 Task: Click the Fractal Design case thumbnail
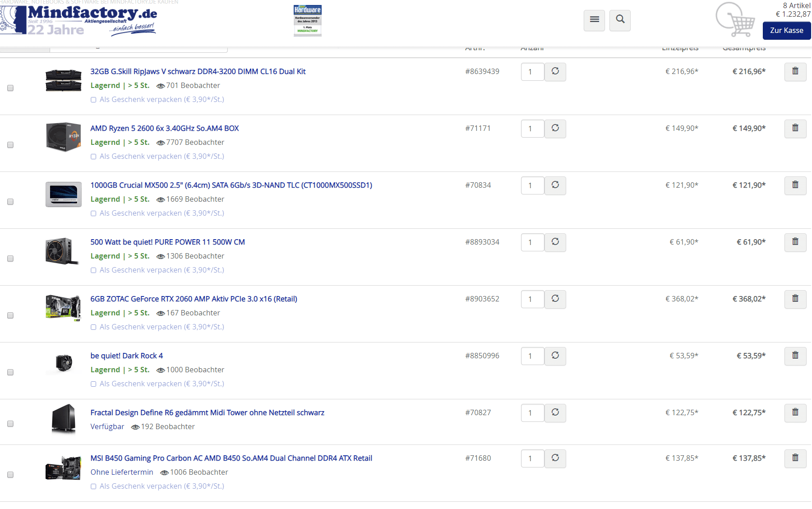pos(64,419)
